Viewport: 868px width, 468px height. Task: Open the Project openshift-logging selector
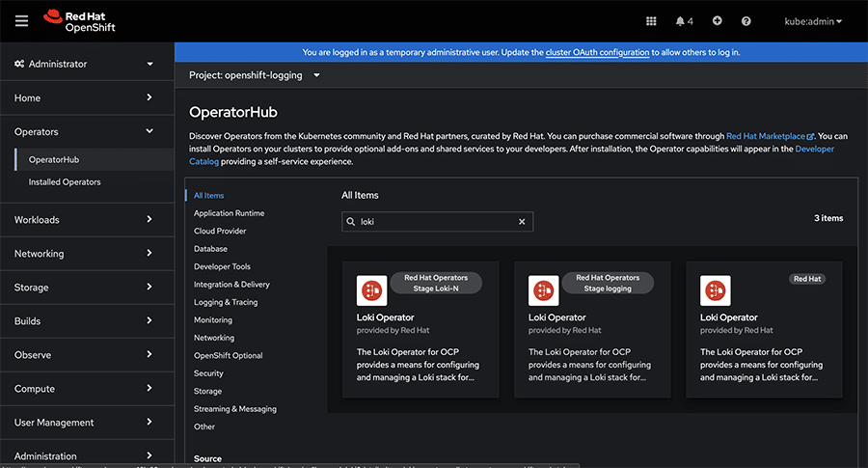(x=255, y=75)
